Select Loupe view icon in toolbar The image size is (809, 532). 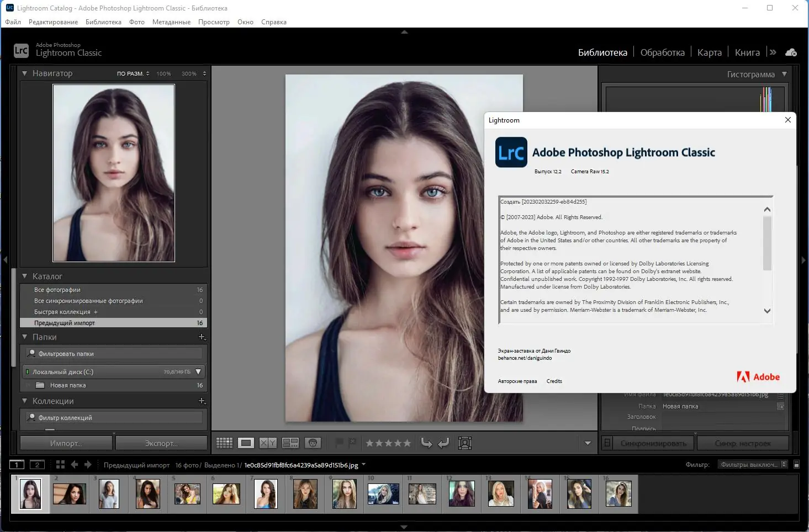(246, 443)
